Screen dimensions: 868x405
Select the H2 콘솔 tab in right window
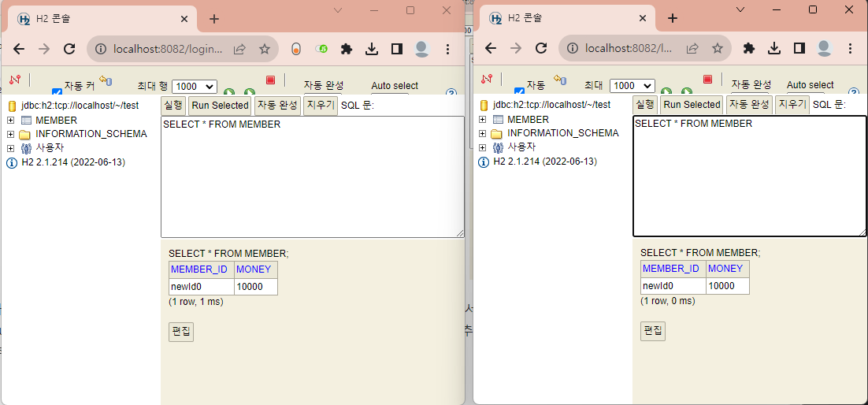click(x=568, y=18)
